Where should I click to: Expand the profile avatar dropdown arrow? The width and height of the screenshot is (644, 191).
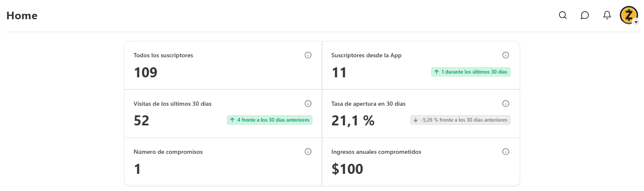[636, 22]
